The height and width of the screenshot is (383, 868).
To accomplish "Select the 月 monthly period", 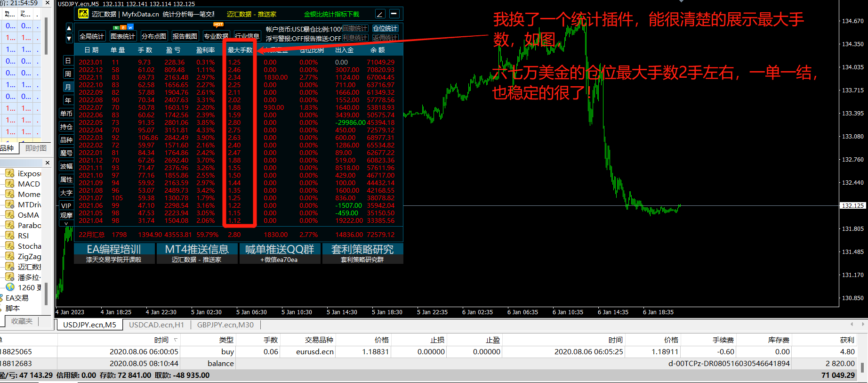I will pos(68,87).
